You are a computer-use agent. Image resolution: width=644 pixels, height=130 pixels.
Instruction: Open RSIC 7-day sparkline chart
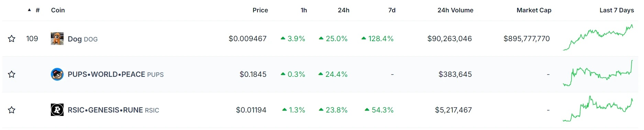point(598,109)
